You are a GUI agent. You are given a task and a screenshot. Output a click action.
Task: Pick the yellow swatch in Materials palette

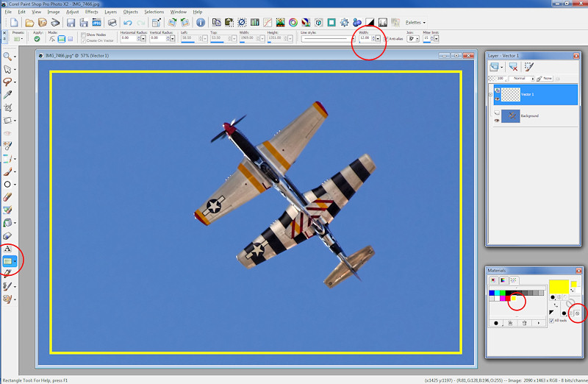point(514,299)
